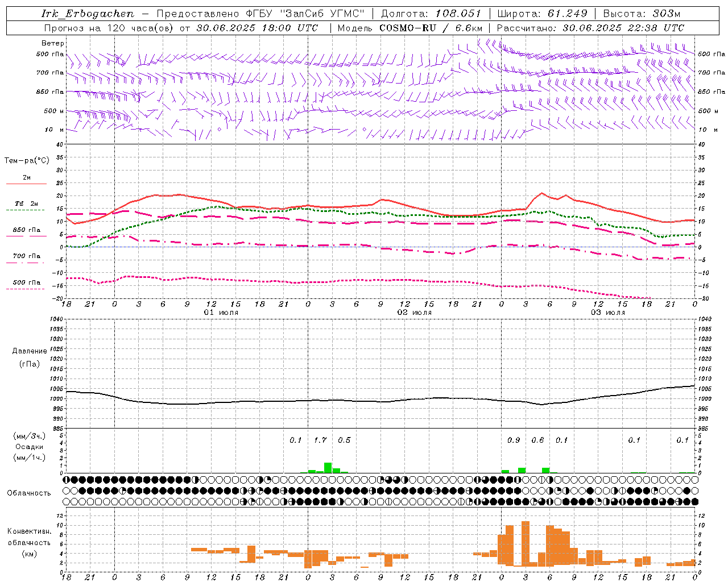Screen dimensions: 728x582
Task: Click 'Прогноз на 120 часа(ов)' forecast text
Action: click(109, 28)
